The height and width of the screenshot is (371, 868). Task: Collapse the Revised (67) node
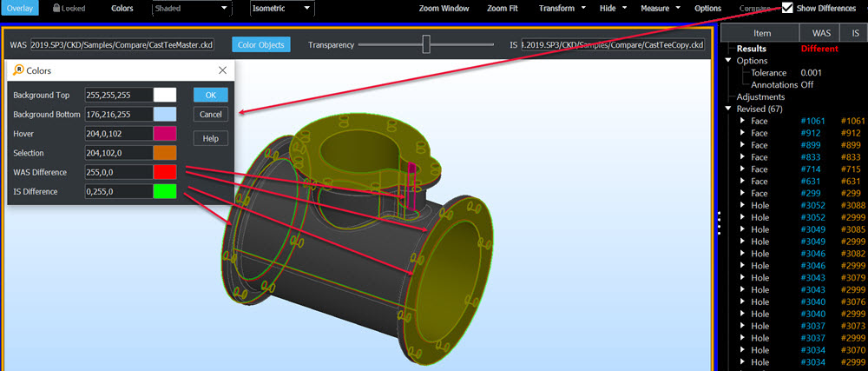(728, 109)
